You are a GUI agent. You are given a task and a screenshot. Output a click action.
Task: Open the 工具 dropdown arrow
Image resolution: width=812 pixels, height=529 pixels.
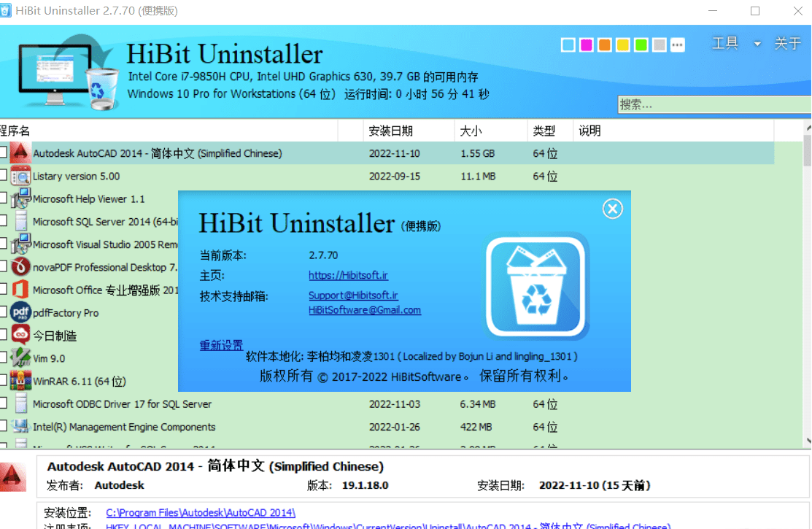click(x=757, y=44)
